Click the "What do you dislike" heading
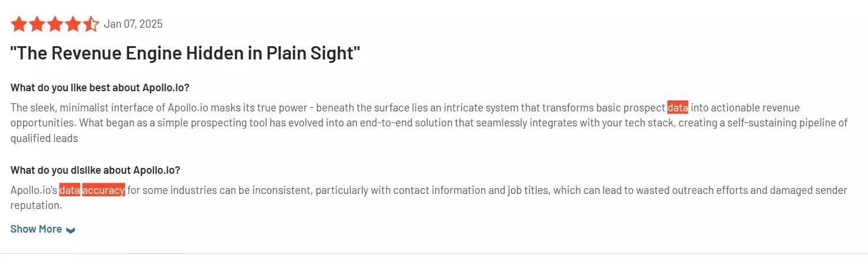868x258 pixels. click(x=95, y=170)
